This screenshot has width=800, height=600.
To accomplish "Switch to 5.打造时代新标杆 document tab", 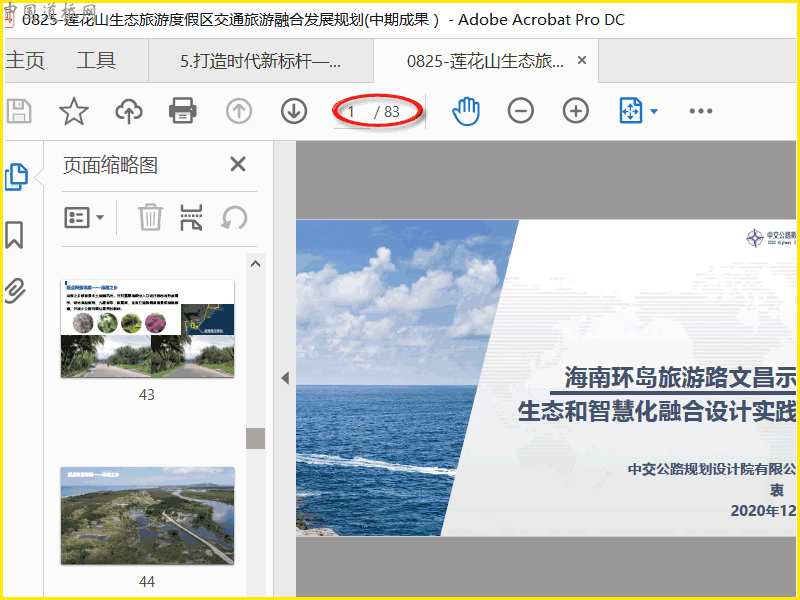I will point(261,61).
